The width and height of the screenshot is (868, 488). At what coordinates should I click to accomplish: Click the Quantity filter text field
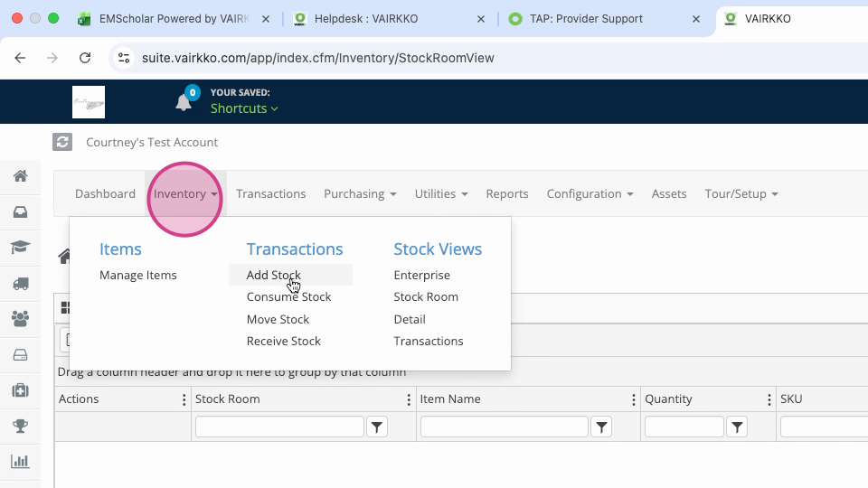(x=684, y=427)
